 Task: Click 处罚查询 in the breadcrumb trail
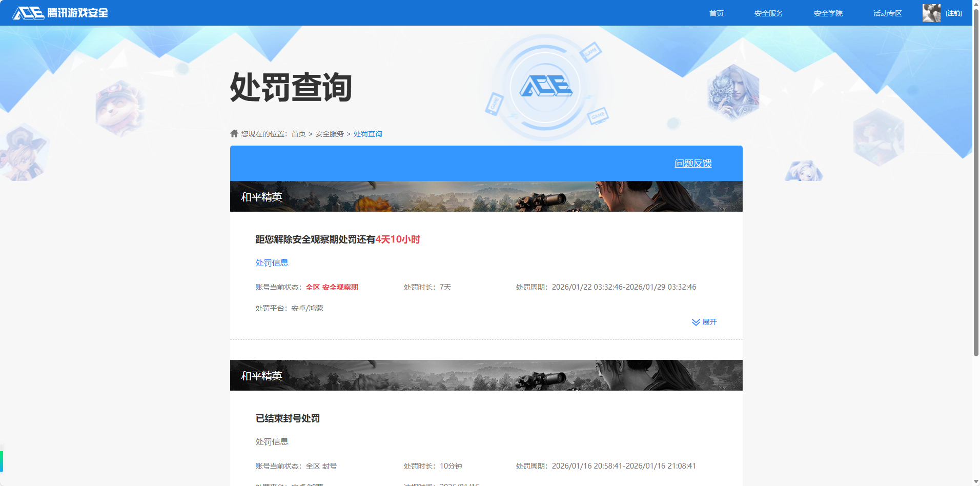pos(367,133)
